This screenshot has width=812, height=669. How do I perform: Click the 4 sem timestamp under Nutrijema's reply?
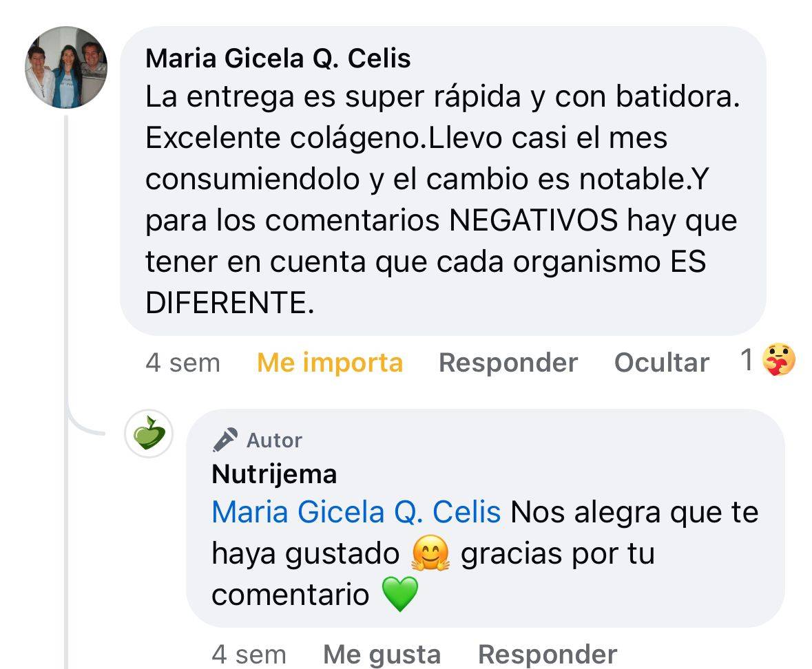pos(249,655)
